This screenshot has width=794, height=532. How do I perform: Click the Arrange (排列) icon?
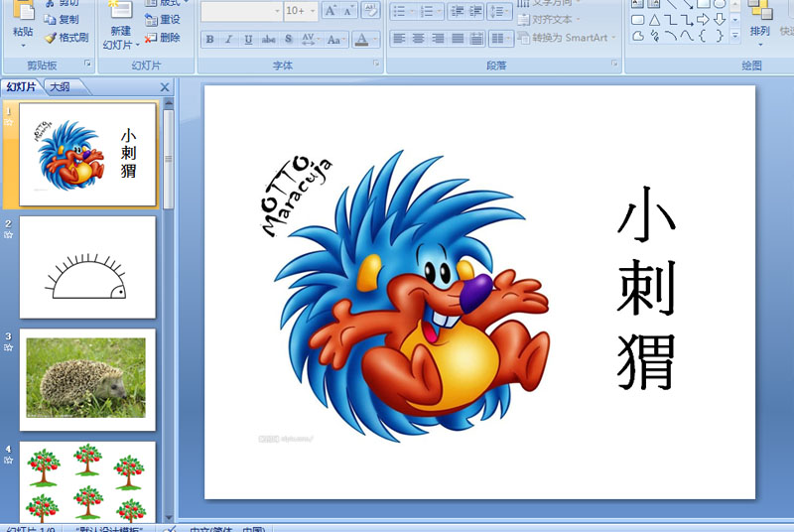[759, 10]
